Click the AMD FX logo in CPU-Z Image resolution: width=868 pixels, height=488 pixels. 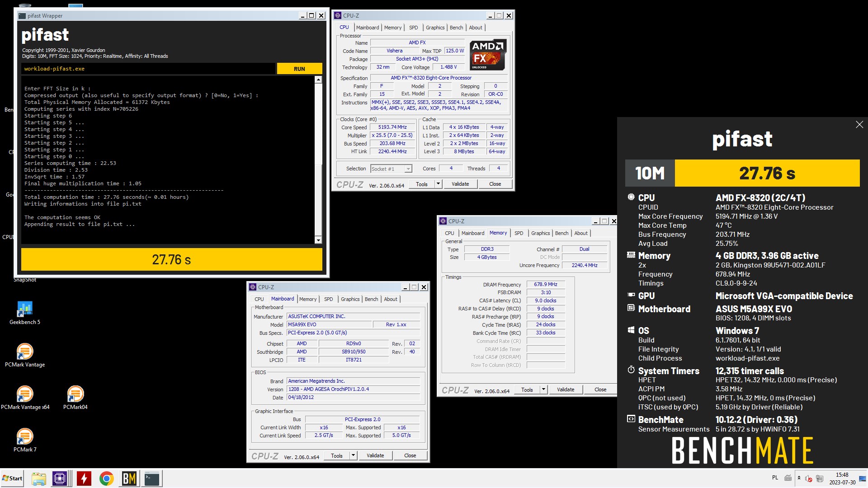(488, 55)
